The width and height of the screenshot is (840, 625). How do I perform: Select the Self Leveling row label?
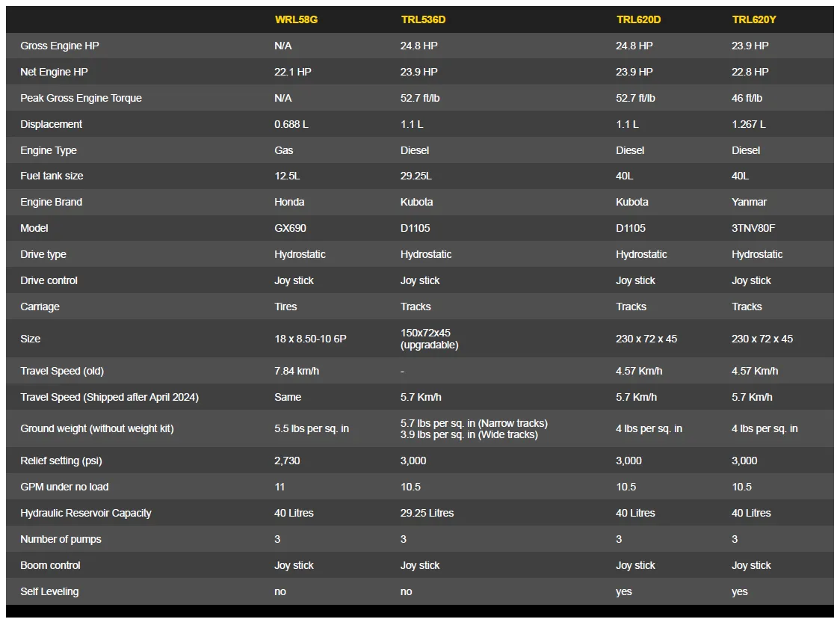pos(49,592)
